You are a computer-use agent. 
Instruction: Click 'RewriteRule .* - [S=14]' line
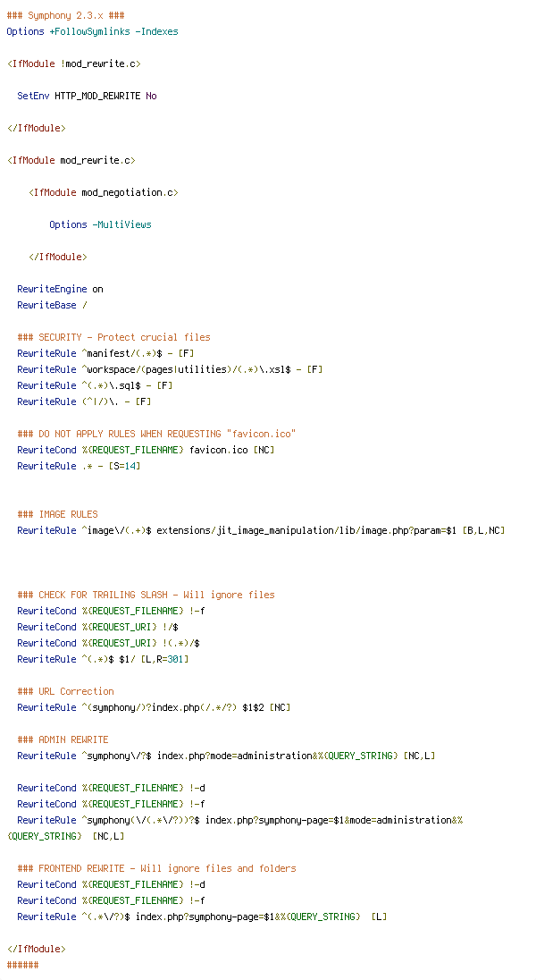coord(79,466)
